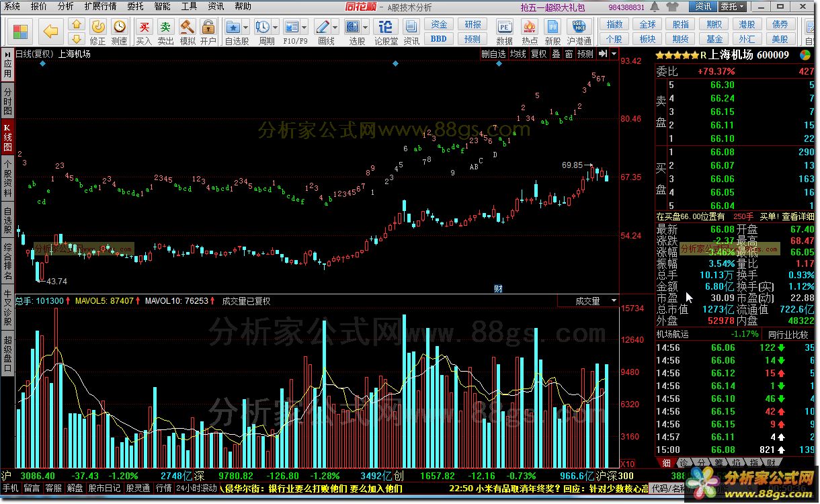The height and width of the screenshot is (504, 820).
Task: Toggle 预测 forecast on chart header
Action: click(585, 54)
